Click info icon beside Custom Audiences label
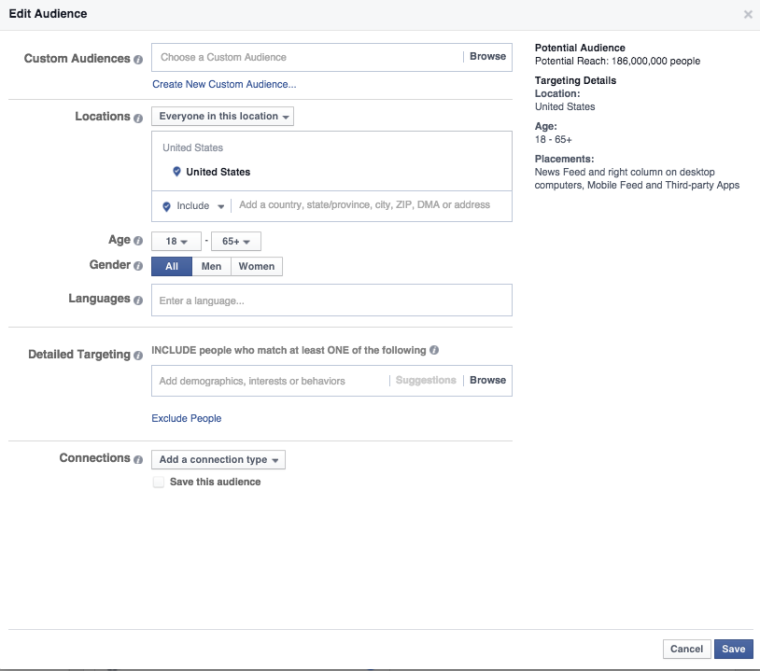760x671 pixels. point(138,59)
